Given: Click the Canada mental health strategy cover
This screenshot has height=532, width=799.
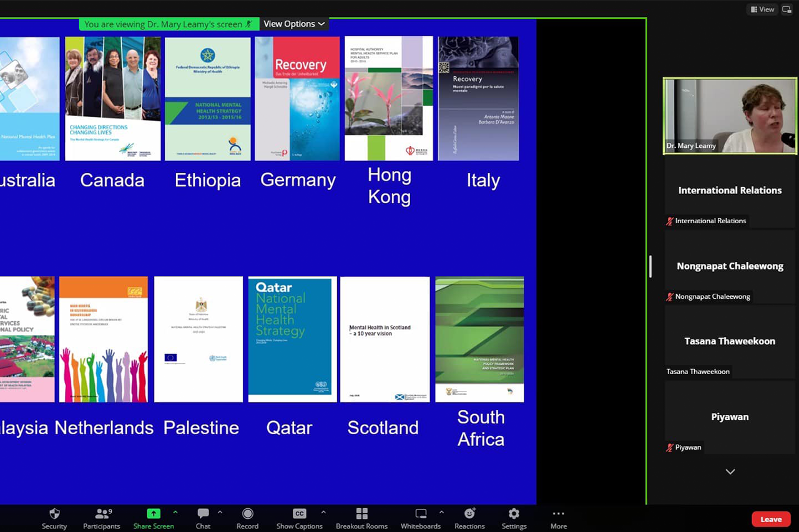Looking at the screenshot, I should (113, 99).
